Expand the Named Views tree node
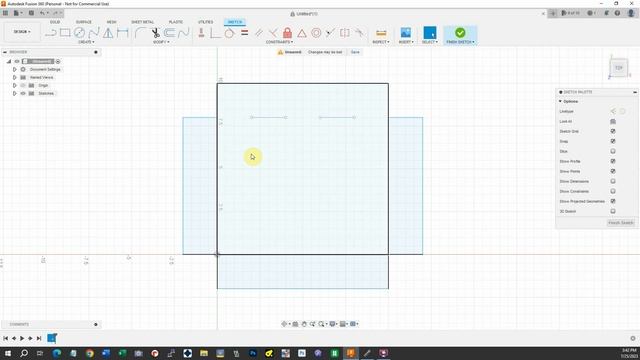This screenshot has height=360, width=640. coord(15,77)
